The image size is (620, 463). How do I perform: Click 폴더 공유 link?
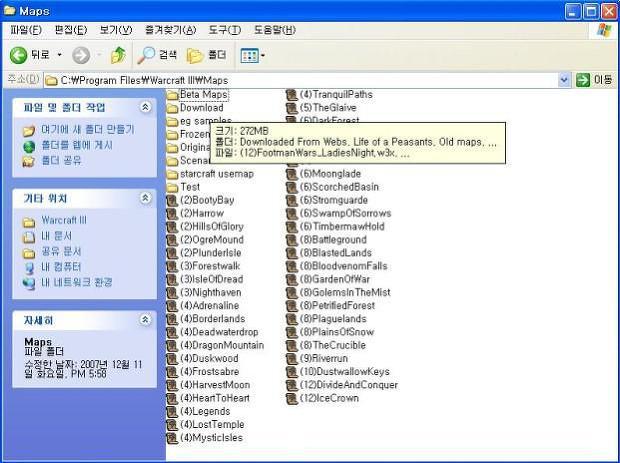click(x=61, y=161)
